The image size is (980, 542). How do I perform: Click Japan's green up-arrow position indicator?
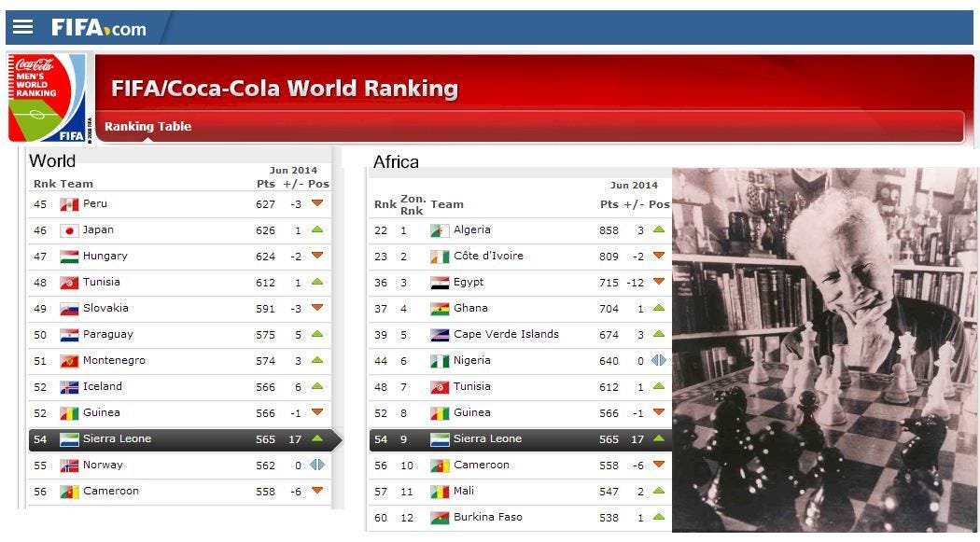(x=317, y=229)
